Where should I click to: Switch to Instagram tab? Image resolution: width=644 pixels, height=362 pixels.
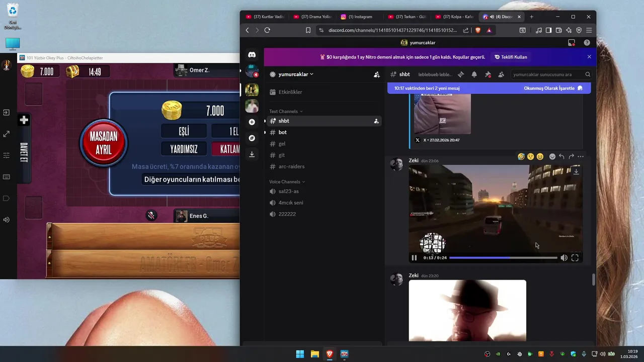tap(360, 17)
